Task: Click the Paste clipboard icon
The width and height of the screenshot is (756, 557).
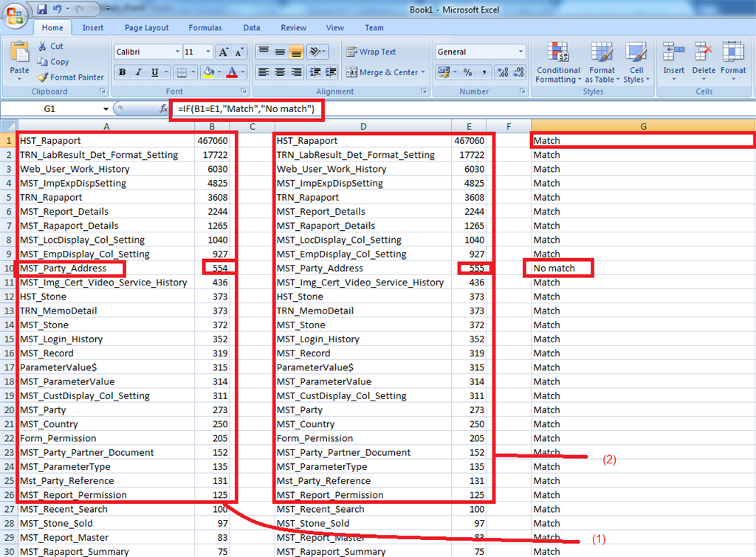Action: click(x=19, y=52)
